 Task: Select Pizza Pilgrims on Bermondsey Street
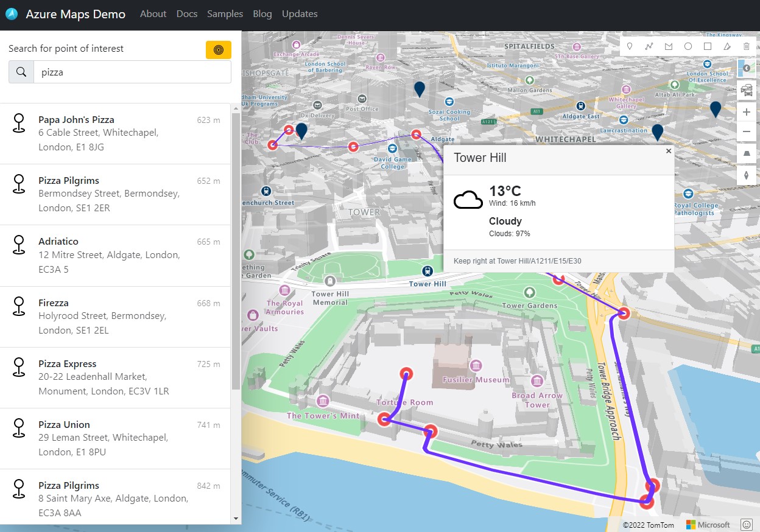pos(115,194)
